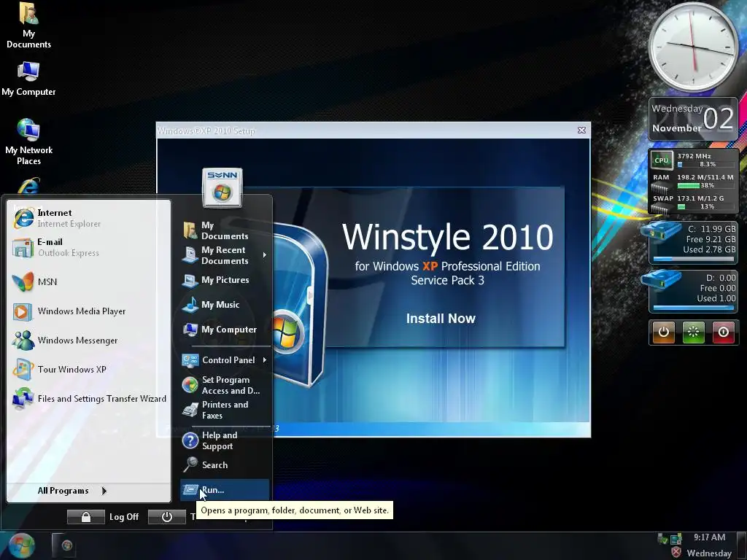The image size is (747, 560).
Task: Open My Documents desktop icon
Action: coord(28,26)
